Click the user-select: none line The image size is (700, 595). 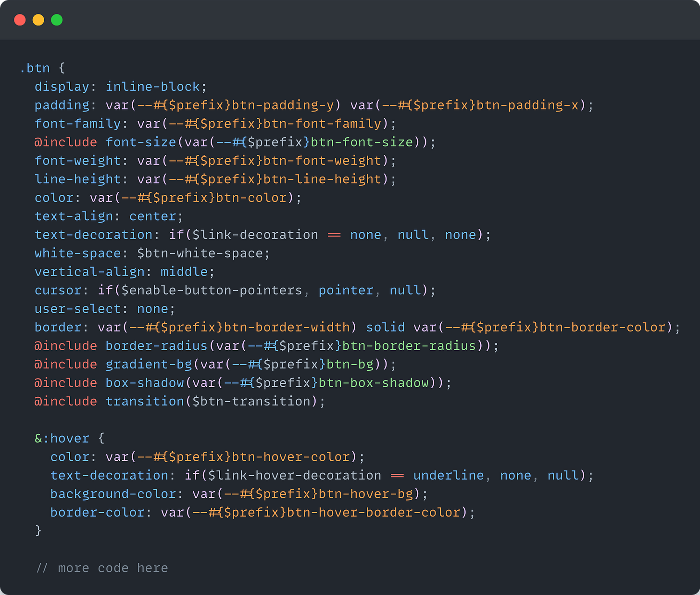tap(104, 308)
